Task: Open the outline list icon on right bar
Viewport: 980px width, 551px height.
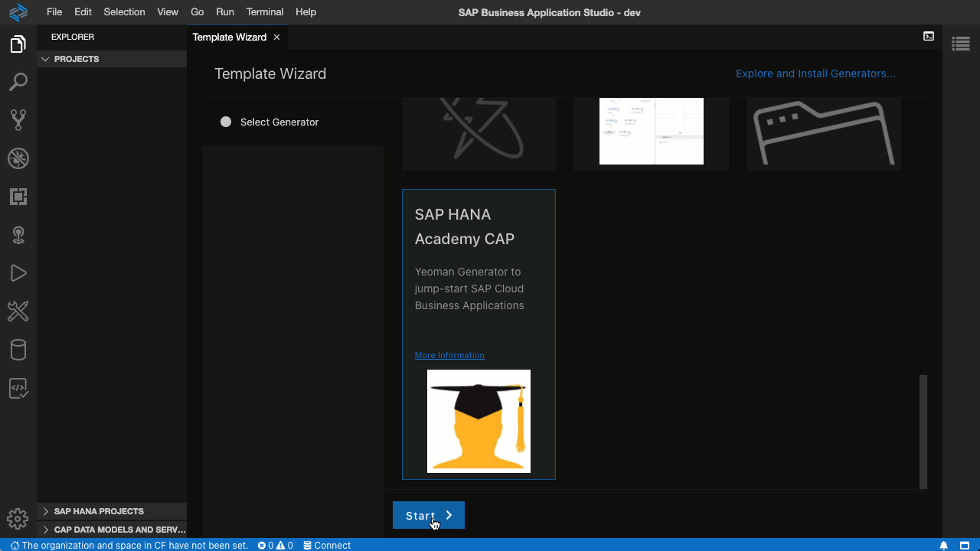Action: pyautogui.click(x=961, y=44)
